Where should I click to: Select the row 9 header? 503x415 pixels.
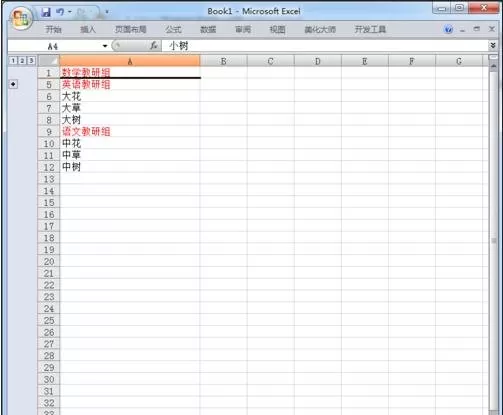(x=49, y=132)
